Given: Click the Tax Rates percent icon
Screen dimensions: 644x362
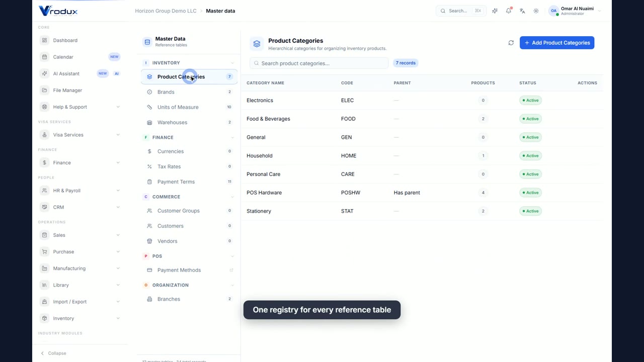Looking at the screenshot, I should click(149, 166).
